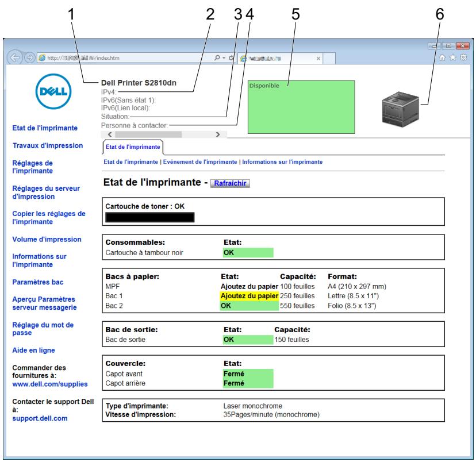Open Aide en ligne link
The image size is (476, 462).
coord(33,350)
